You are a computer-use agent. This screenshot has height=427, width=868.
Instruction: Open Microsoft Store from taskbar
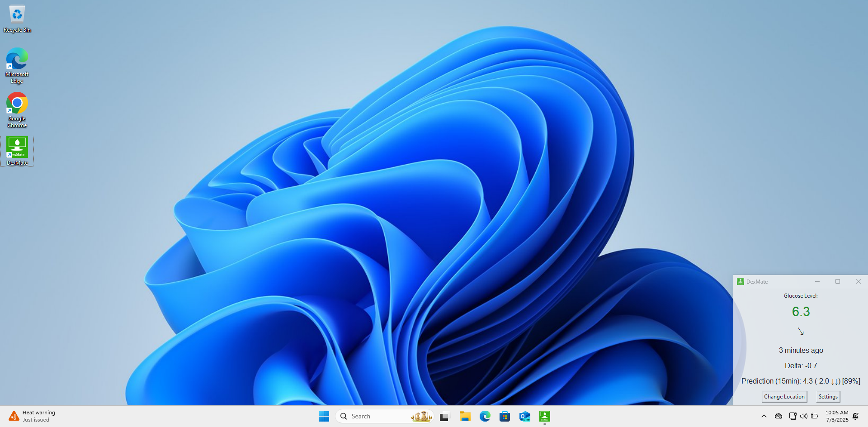505,416
